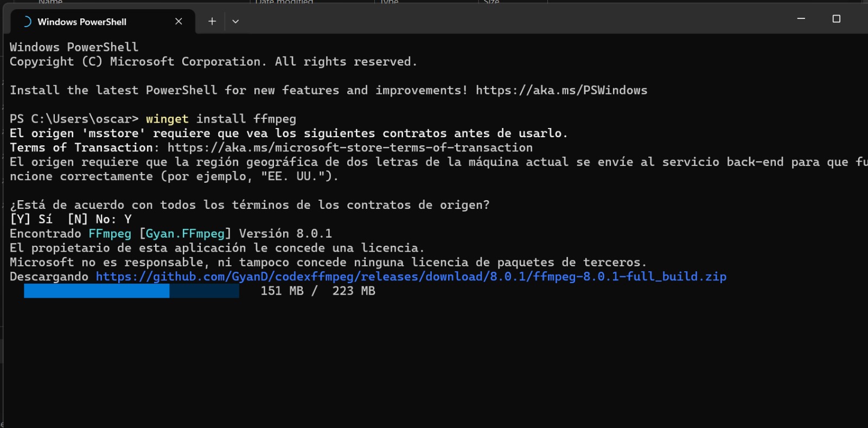Click the Name column header in File Explorer
Screen dimensions: 868x428
click(52, 3)
